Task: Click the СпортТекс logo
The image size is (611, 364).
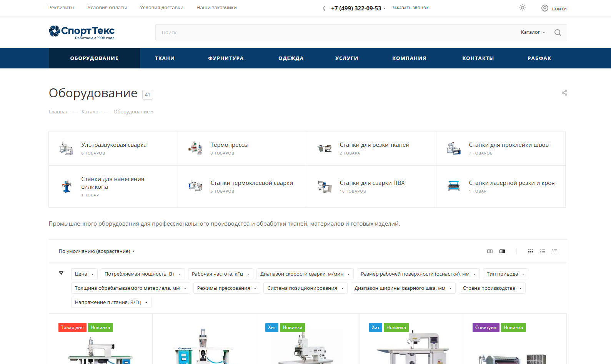Action: [x=82, y=32]
